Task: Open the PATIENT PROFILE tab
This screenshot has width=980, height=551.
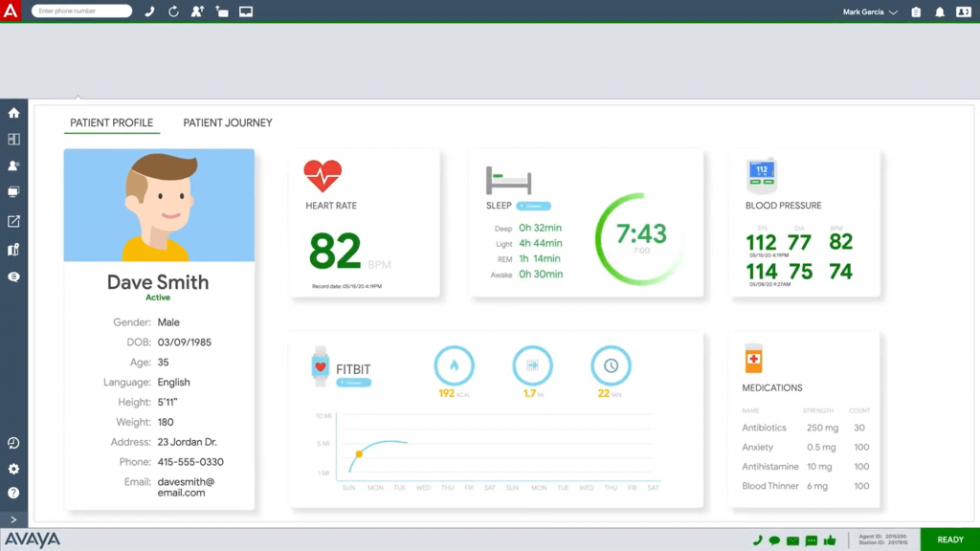Action: tap(111, 122)
